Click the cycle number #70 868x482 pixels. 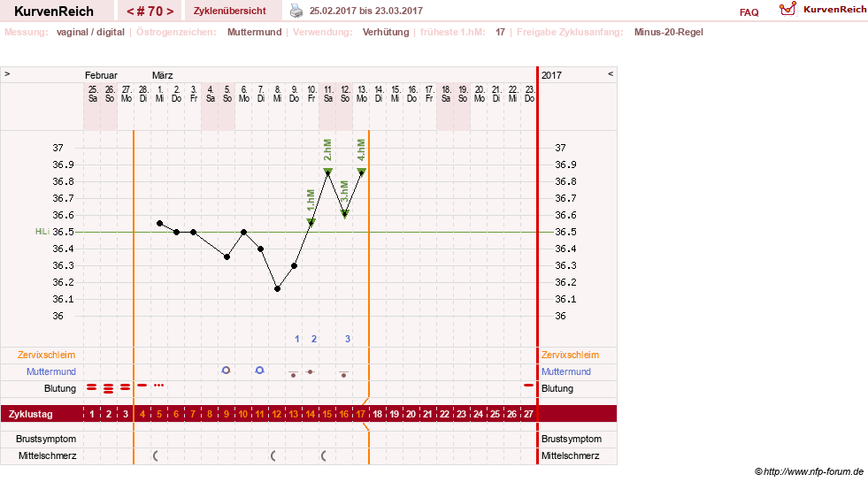[150, 11]
